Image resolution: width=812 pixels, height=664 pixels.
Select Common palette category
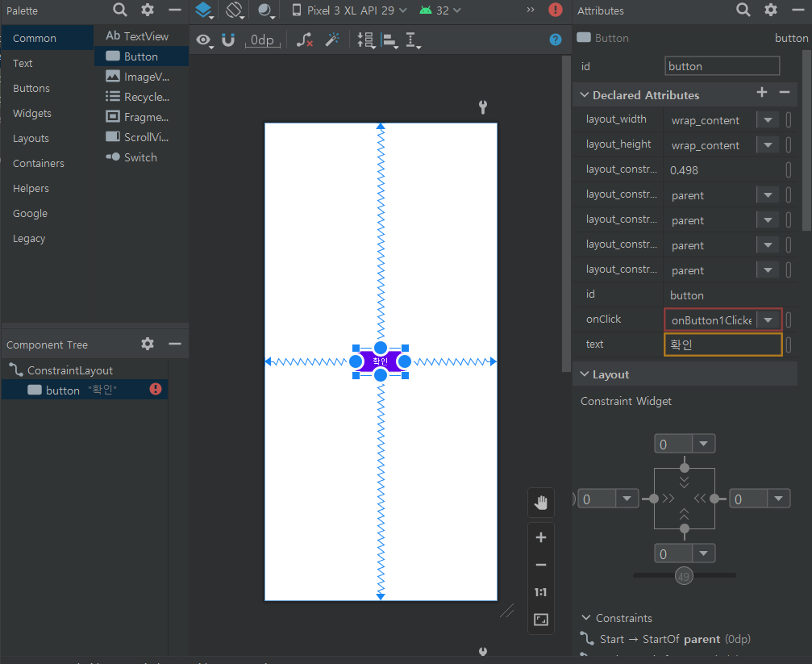pos(47,38)
